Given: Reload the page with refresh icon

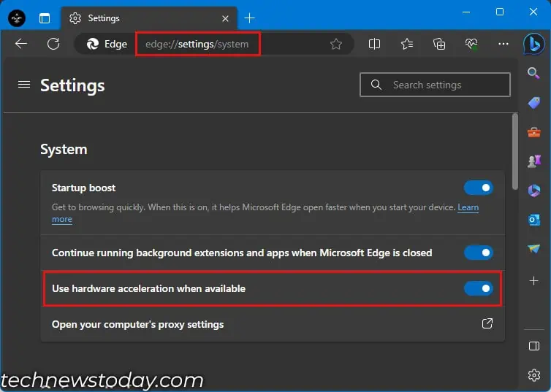Looking at the screenshot, I should 53,44.
